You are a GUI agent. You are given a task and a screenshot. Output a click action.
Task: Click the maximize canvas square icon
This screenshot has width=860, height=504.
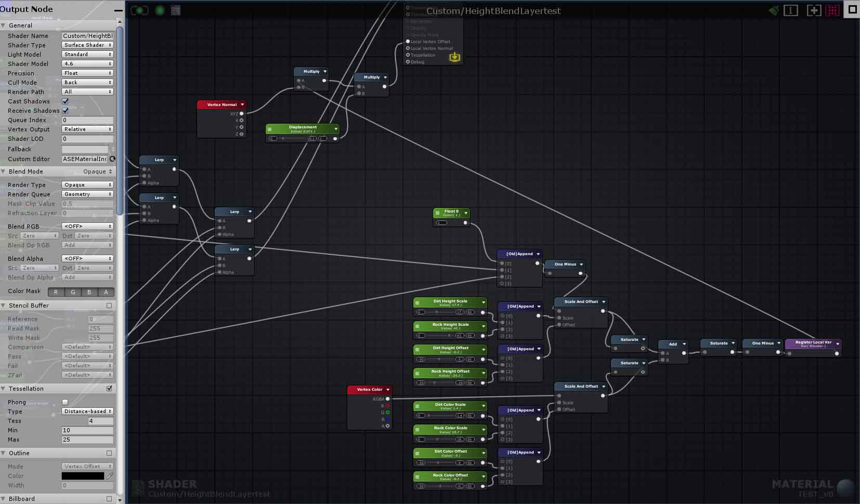pos(852,9)
